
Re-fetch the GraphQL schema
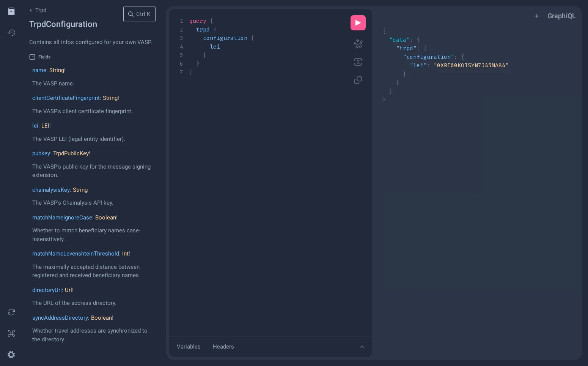pos(11,312)
